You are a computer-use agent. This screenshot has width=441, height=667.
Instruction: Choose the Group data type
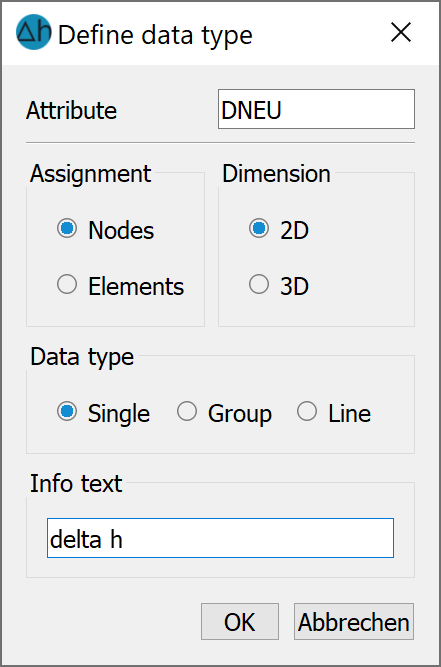tap(224, 413)
